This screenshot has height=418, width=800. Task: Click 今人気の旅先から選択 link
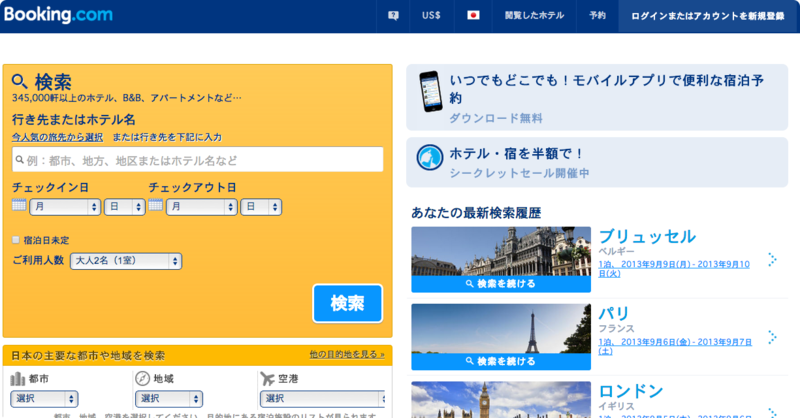click(57, 137)
